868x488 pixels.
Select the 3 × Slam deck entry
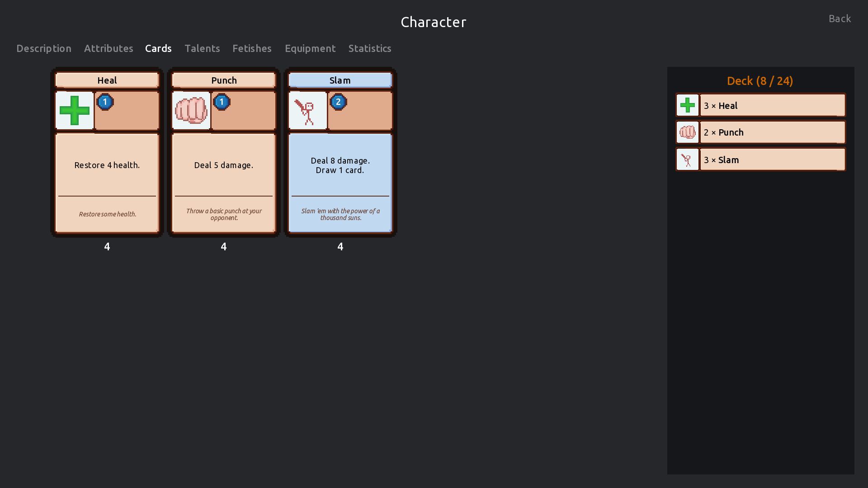pyautogui.click(x=772, y=160)
